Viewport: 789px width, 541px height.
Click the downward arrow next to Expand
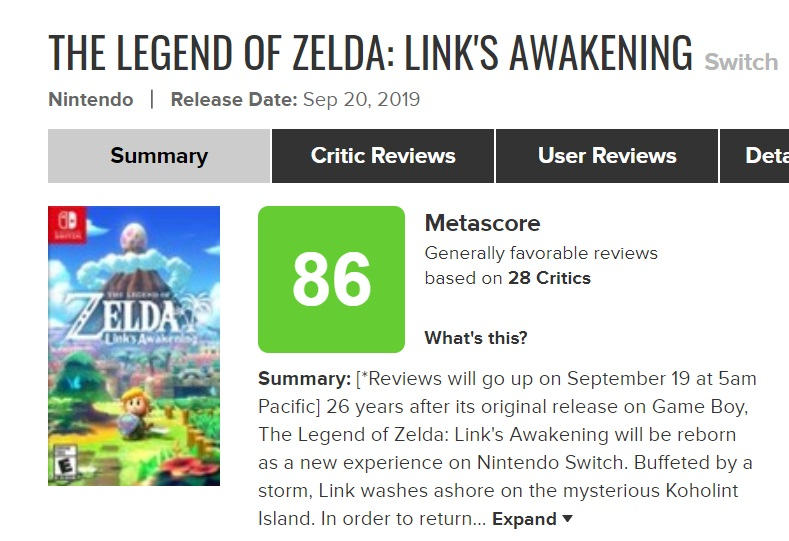(x=568, y=519)
